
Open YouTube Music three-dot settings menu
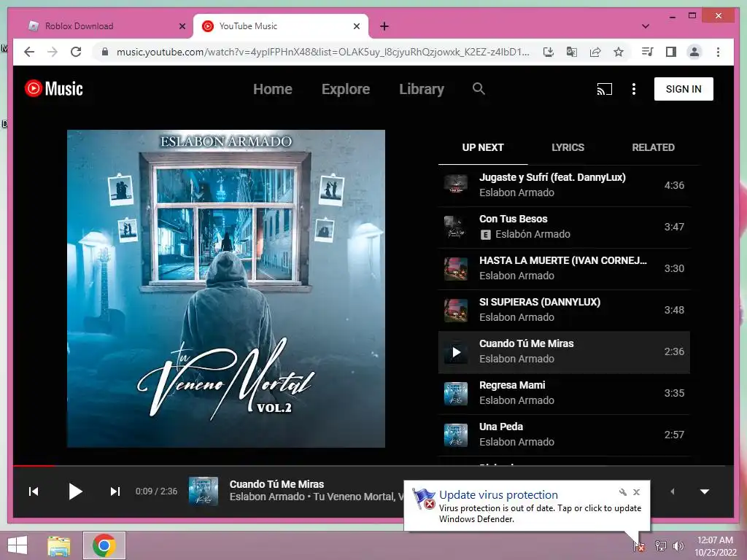634,89
